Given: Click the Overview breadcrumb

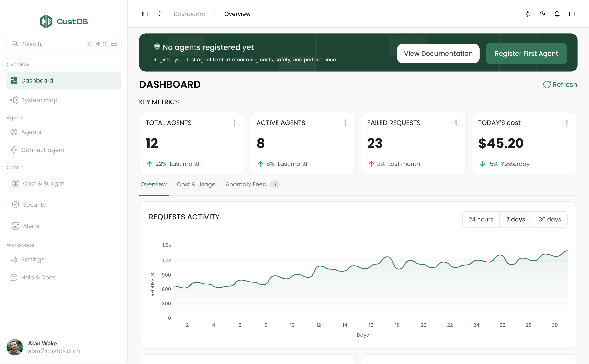Looking at the screenshot, I should 237,14.
